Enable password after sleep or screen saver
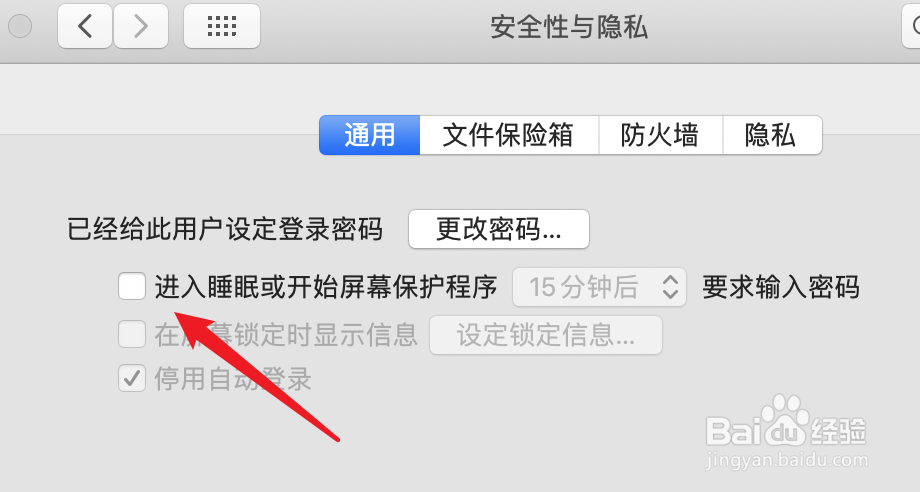The height and width of the screenshot is (492, 920). [132, 286]
